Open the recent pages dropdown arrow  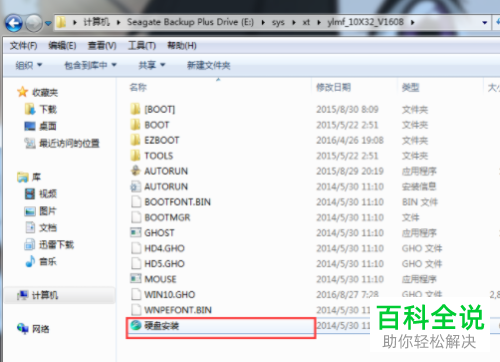point(48,23)
